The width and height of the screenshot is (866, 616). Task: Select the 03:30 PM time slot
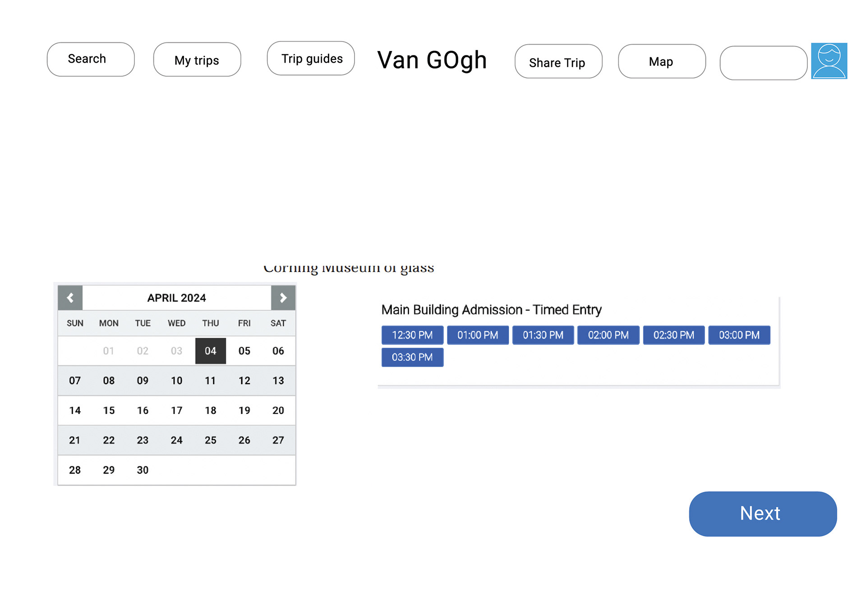(x=412, y=357)
